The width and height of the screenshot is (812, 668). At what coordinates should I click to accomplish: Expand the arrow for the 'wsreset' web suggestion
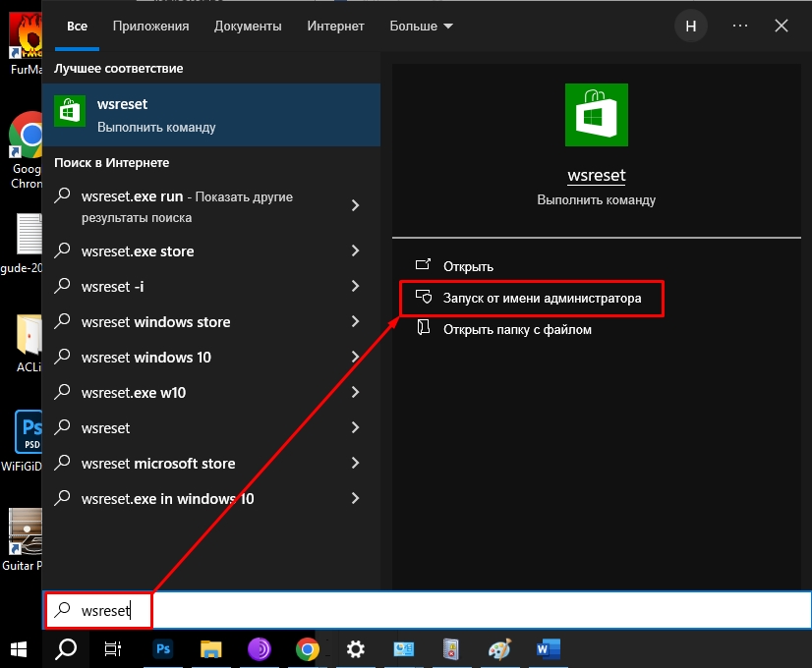coord(355,427)
